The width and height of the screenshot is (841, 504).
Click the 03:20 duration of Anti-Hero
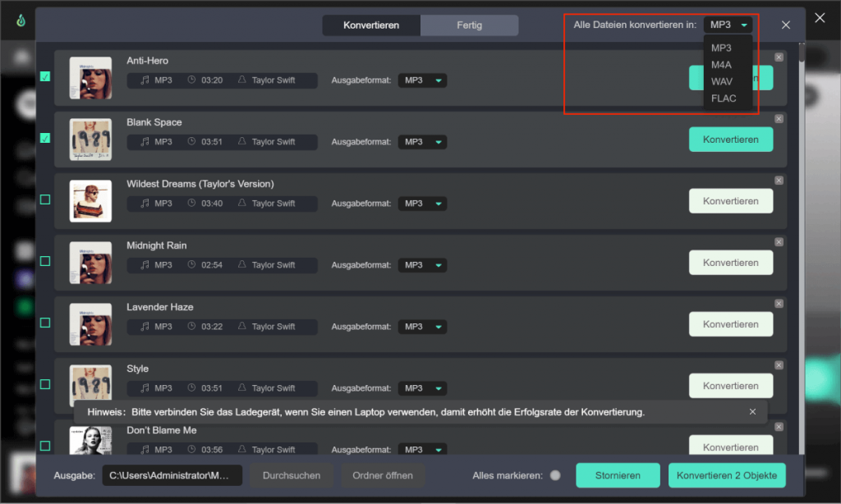(212, 80)
